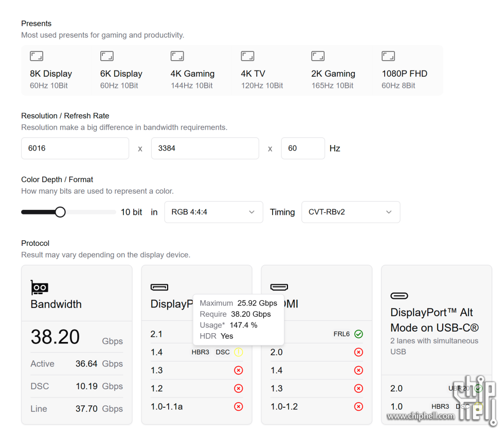Viewport: 504px width, 434px height.
Task: Click the HBR3 label in USB-C 1.0 row
Action: click(x=440, y=407)
